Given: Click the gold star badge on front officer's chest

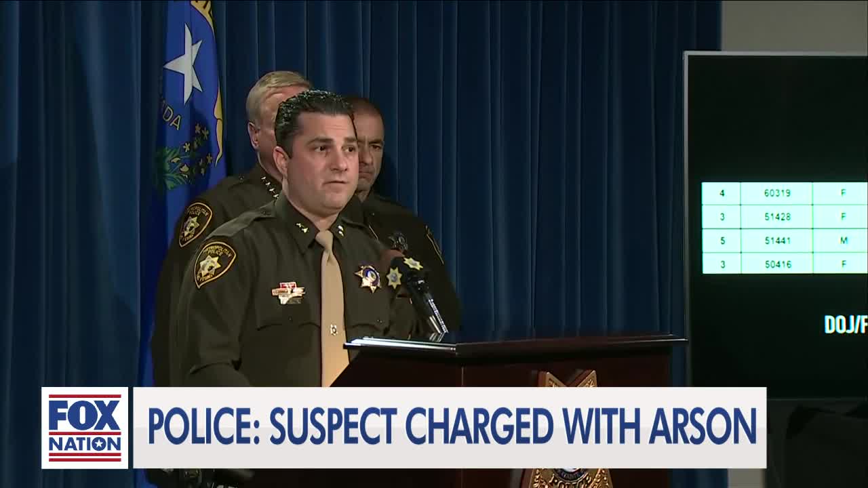Looking at the screenshot, I should (x=368, y=278).
